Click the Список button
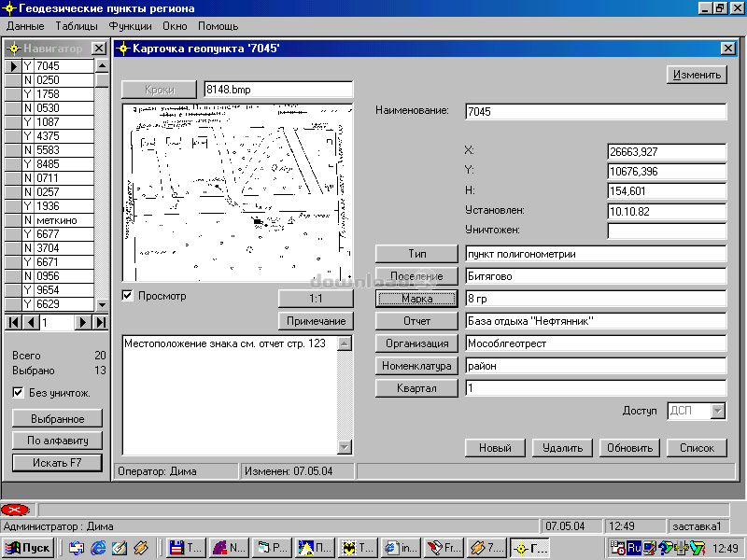This screenshot has height=560, width=747. point(697,448)
